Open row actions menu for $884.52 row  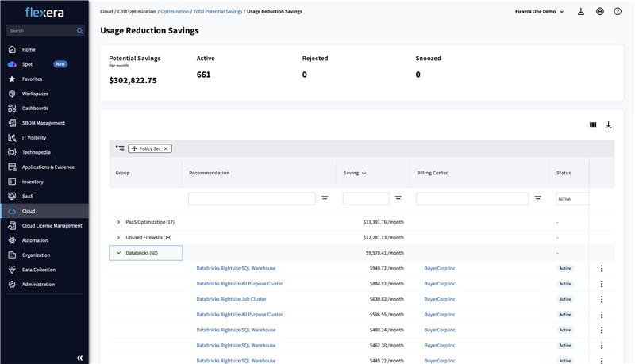click(602, 284)
